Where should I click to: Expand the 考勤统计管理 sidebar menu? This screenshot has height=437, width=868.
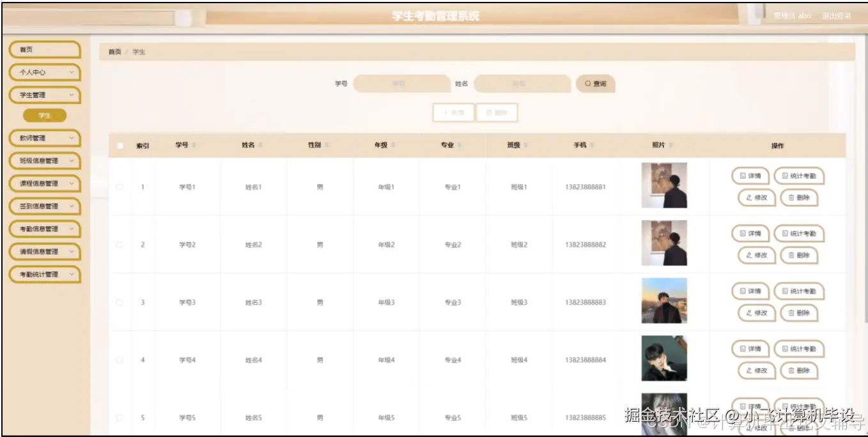click(x=45, y=274)
